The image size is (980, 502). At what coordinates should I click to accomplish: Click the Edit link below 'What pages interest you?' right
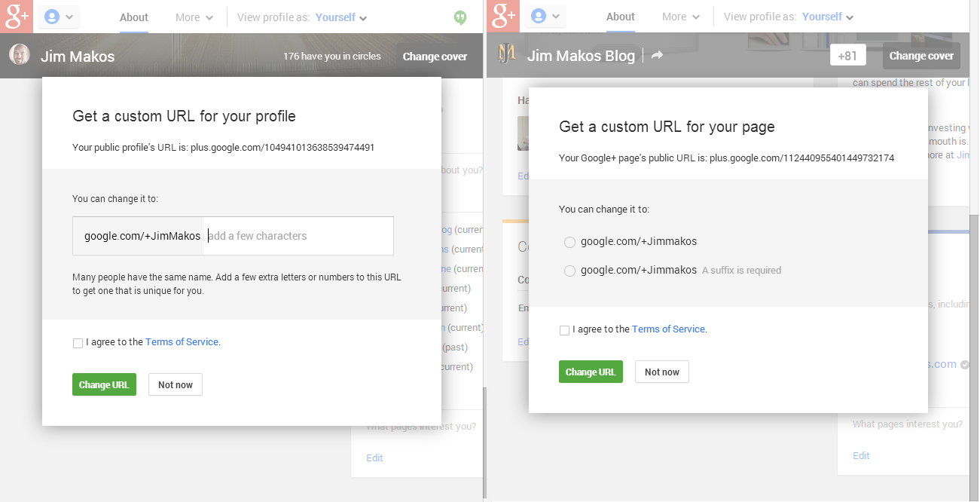[x=861, y=455]
